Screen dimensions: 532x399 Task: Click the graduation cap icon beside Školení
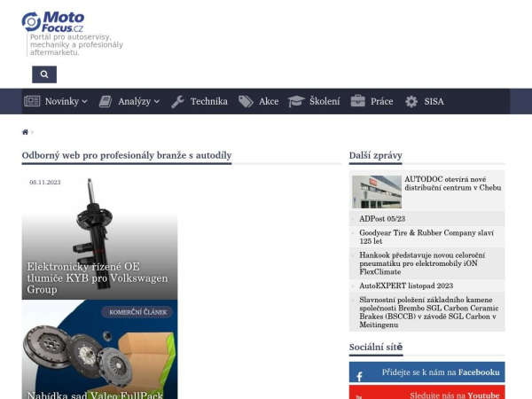coord(296,101)
